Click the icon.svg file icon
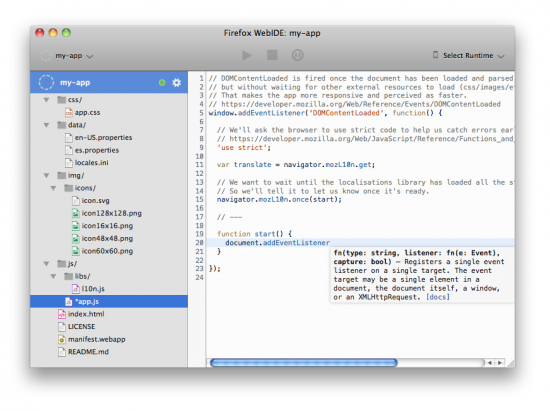This screenshot has height=411, width=550. [75, 201]
